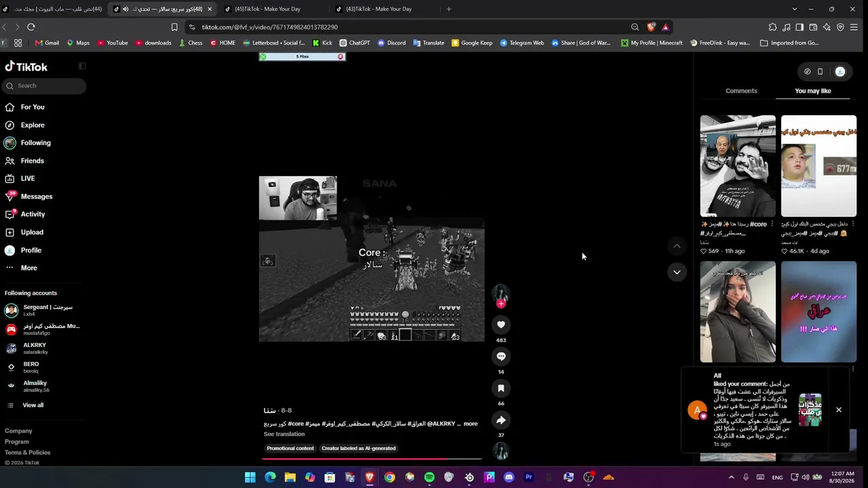
Task: Bookmark this page in address bar
Action: 174,27
